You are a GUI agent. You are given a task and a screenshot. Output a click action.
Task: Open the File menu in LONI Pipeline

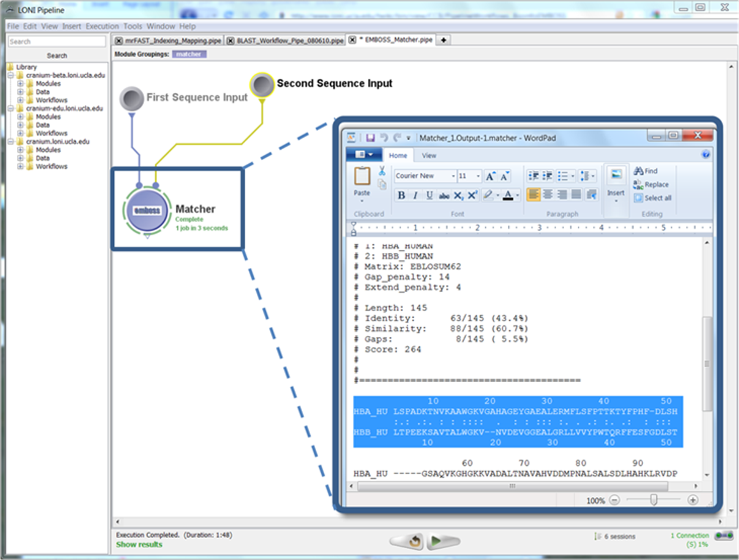[13, 26]
